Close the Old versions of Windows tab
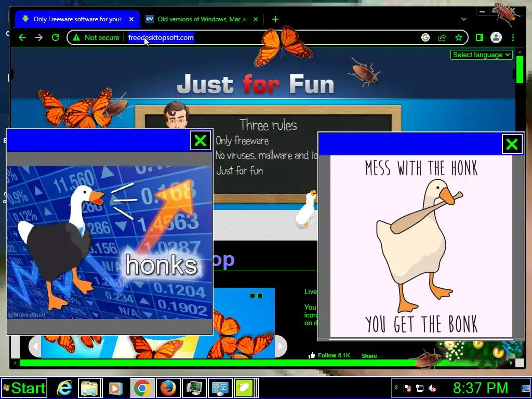The image size is (532, 399). tap(256, 19)
